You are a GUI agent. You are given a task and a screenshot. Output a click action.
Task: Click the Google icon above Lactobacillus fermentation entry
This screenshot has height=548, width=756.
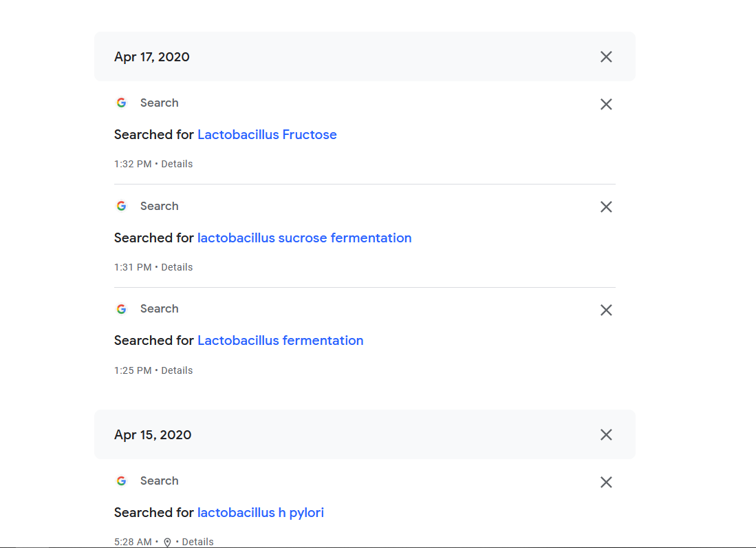122,308
